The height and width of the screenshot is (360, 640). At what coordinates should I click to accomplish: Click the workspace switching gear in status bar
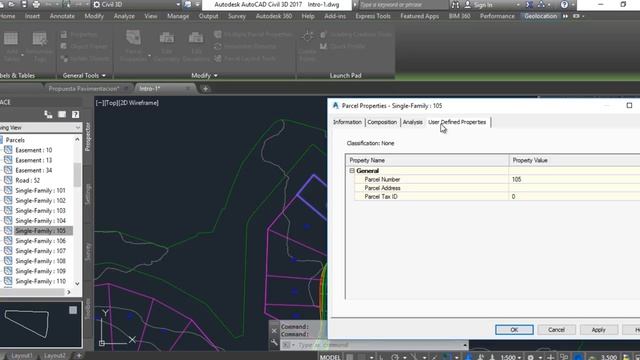click(531, 357)
